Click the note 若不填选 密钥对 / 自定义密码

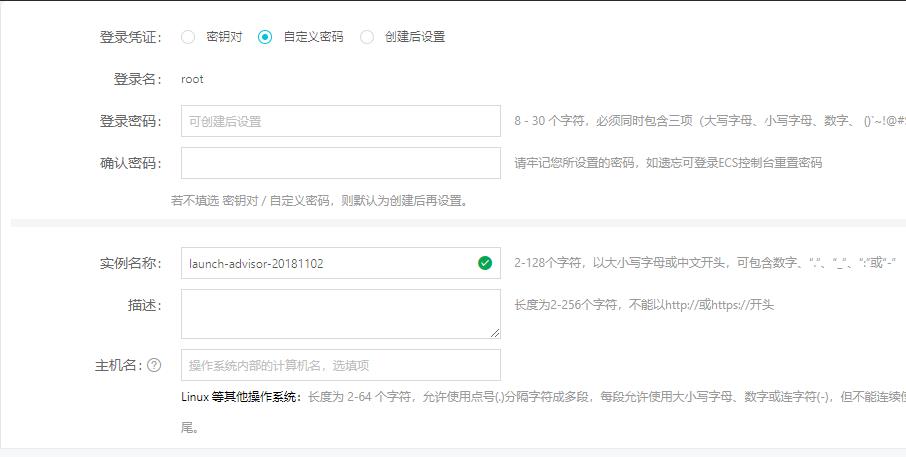click(319, 200)
